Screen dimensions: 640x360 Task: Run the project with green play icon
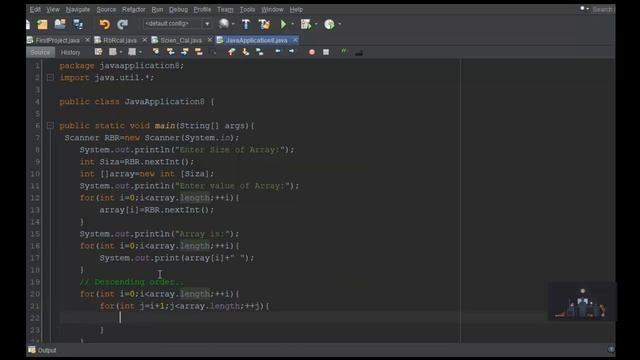283,24
